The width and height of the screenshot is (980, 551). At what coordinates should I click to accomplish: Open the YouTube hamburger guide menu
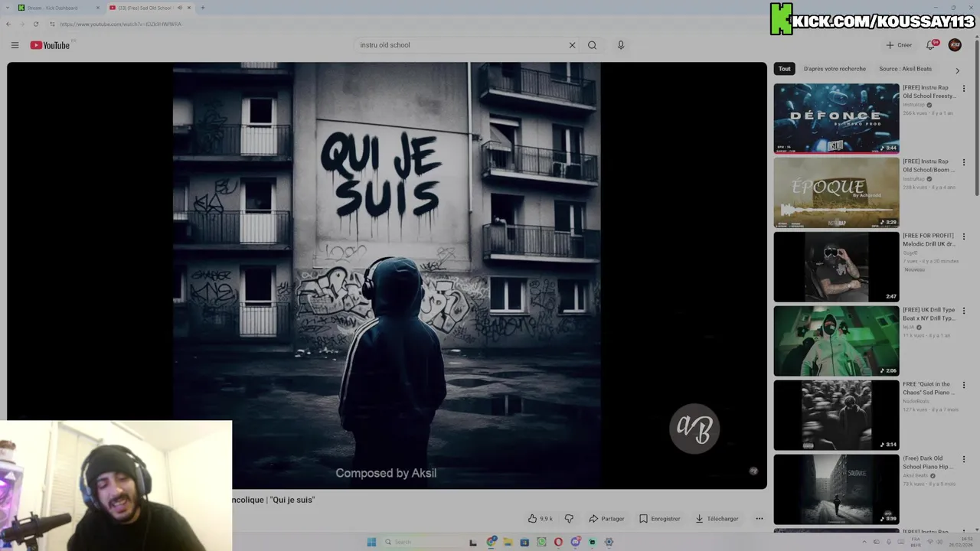[x=15, y=45]
